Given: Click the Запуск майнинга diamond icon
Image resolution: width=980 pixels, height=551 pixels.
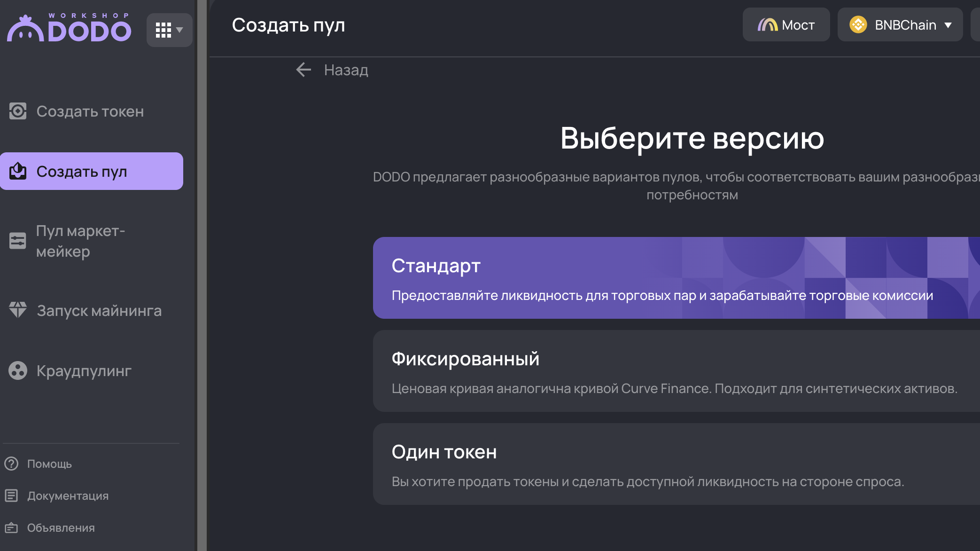Looking at the screenshot, I should pyautogui.click(x=18, y=310).
